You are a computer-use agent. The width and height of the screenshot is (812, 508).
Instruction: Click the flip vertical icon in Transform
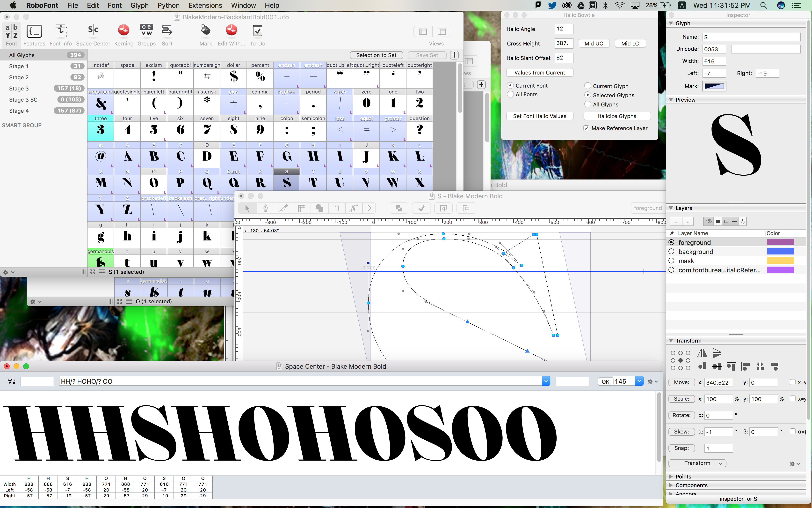pyautogui.click(x=717, y=353)
